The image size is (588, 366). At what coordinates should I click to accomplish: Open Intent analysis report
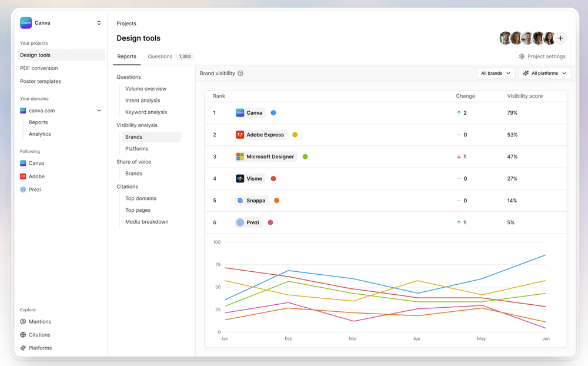(142, 100)
